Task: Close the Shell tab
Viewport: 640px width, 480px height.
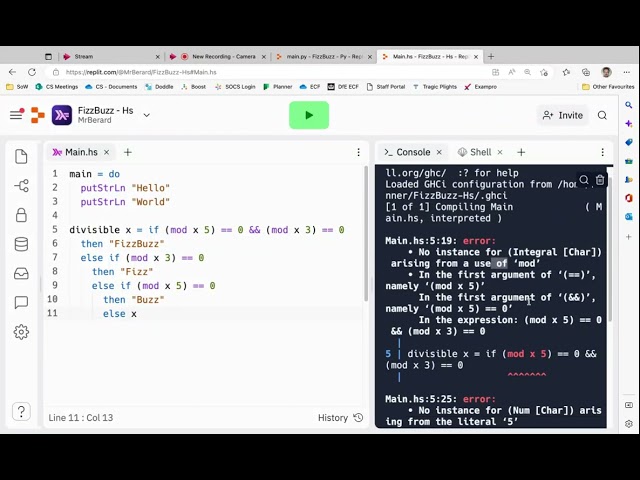Action: 500,152
